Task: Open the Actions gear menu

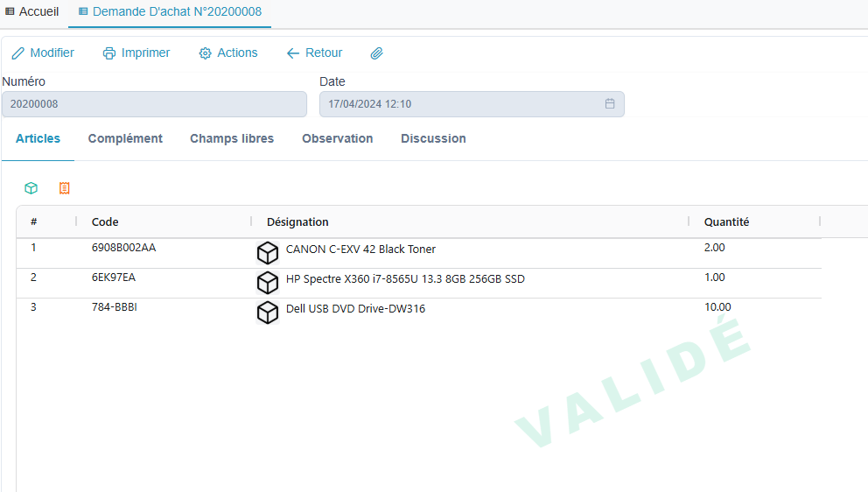Action: click(228, 53)
